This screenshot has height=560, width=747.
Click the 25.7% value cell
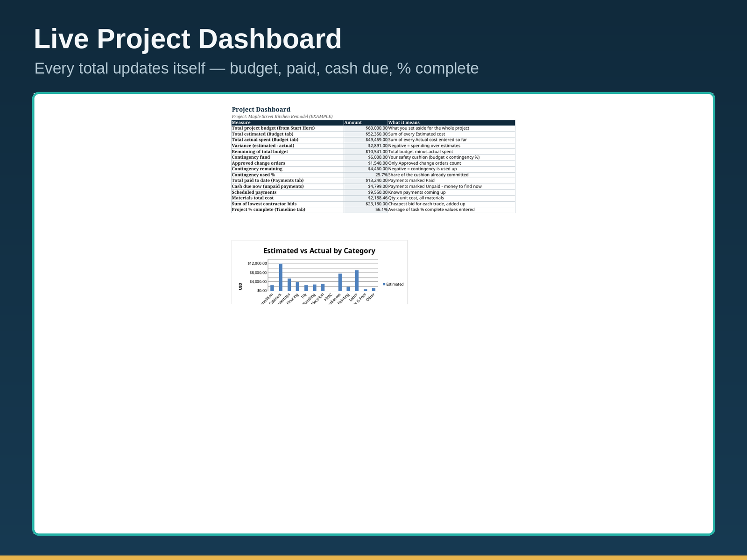coord(366,175)
